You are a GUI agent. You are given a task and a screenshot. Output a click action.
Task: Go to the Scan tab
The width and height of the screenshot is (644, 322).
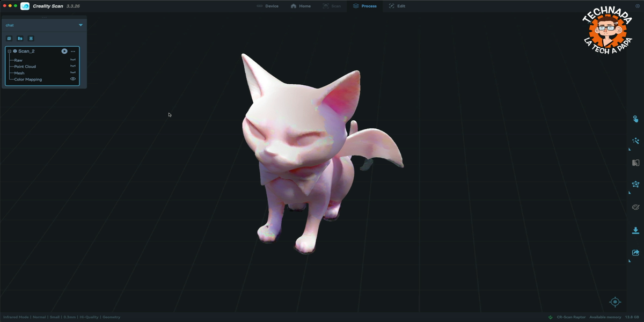point(332,6)
